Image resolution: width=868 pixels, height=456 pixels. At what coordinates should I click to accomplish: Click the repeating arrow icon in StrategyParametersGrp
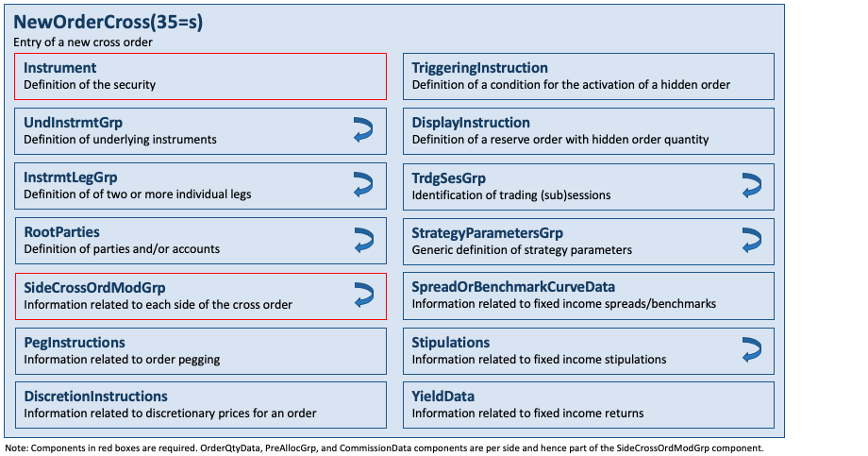point(752,241)
